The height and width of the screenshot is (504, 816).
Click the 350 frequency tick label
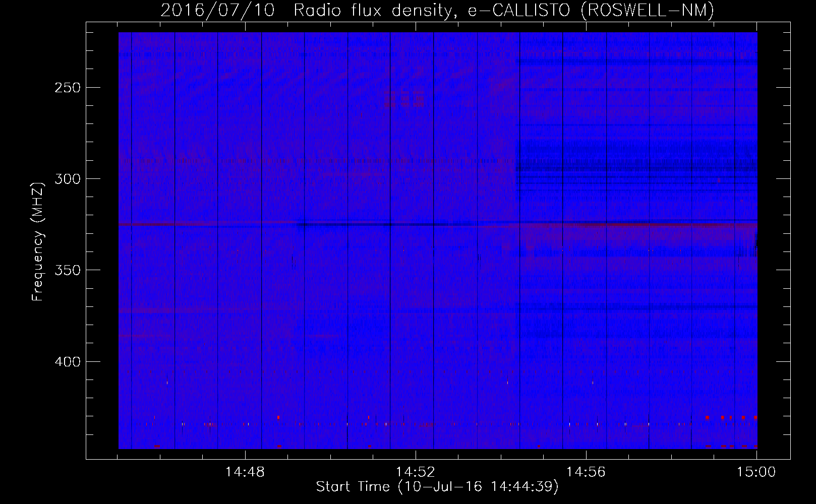coord(68,270)
